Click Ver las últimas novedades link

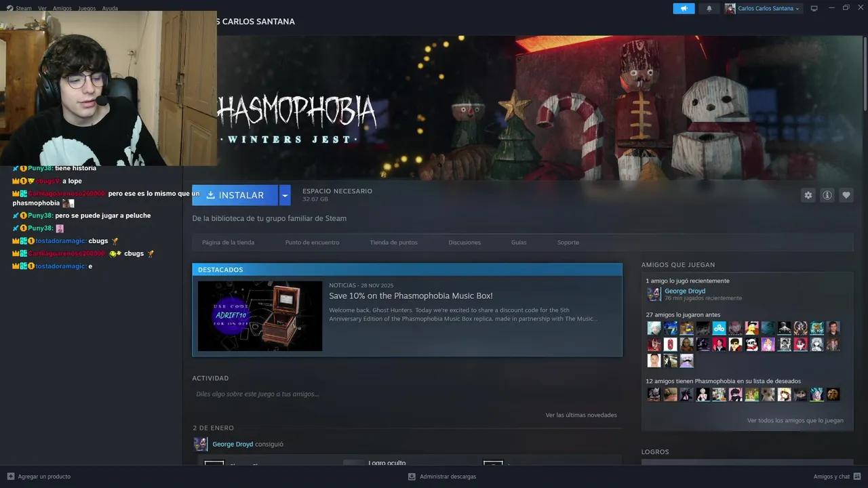(x=581, y=415)
